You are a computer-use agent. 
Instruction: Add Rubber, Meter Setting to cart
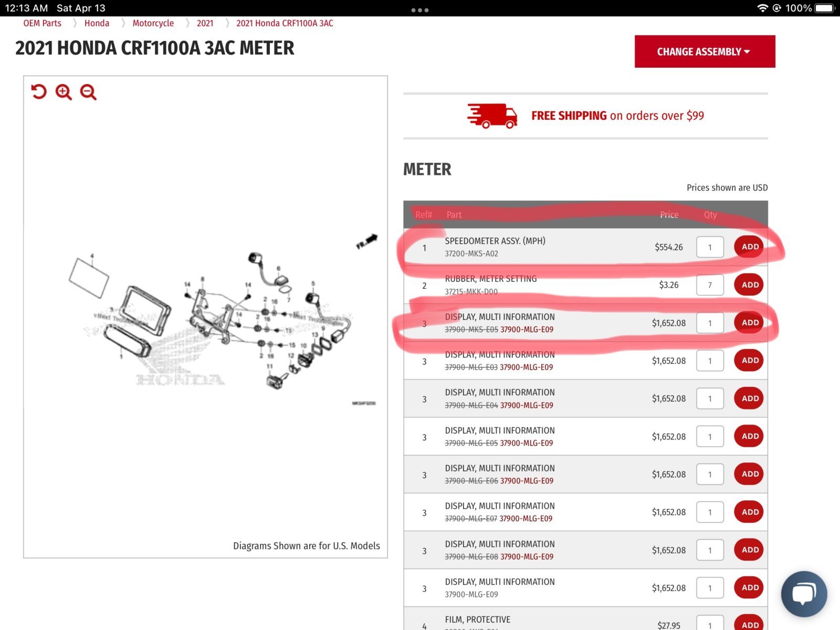pos(749,285)
